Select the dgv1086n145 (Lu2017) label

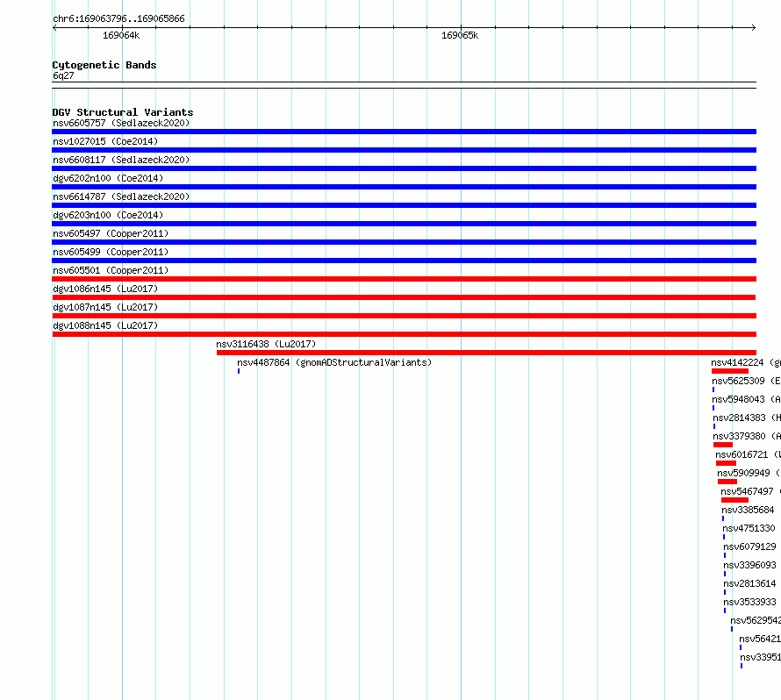(105, 289)
